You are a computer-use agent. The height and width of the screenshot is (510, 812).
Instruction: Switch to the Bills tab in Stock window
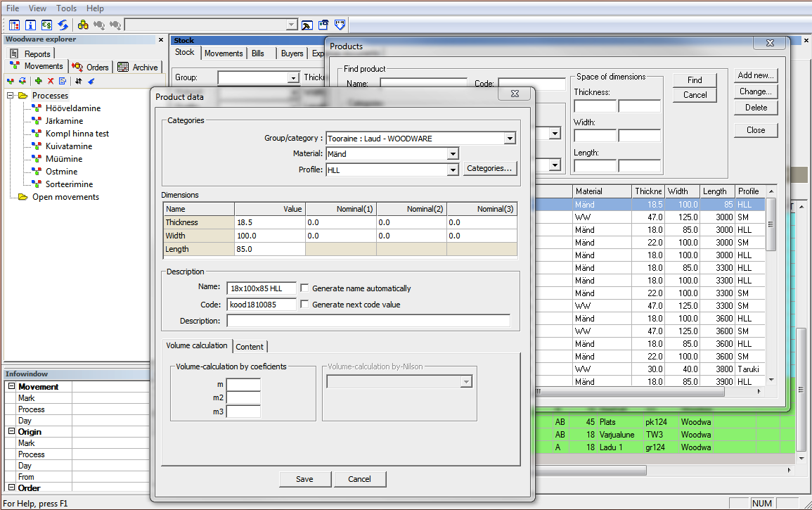click(x=258, y=53)
